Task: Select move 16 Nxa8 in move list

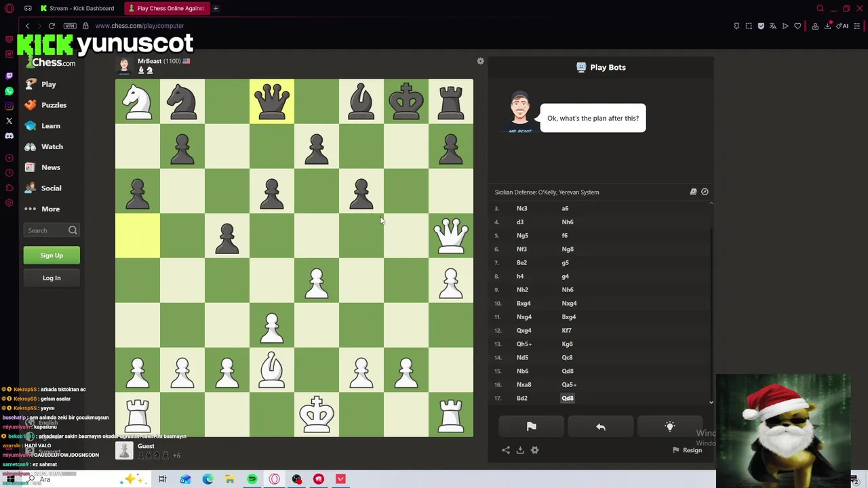Action: 524,384
